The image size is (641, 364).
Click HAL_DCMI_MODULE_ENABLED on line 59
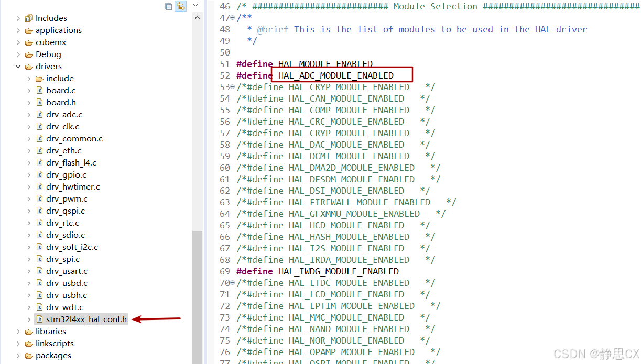click(x=349, y=156)
